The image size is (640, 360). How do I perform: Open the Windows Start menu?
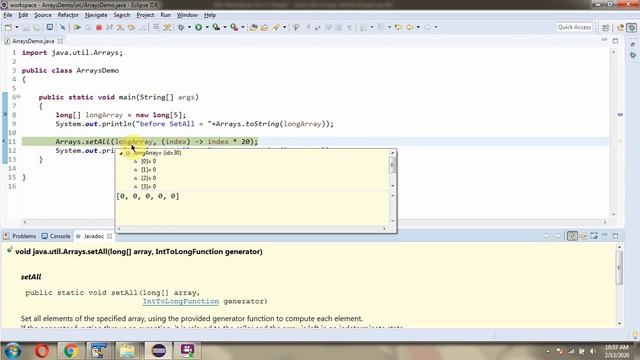13,351
